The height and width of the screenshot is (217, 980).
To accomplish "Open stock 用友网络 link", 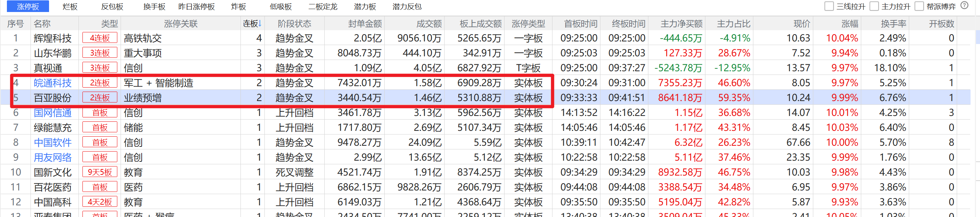I will 53,157.
